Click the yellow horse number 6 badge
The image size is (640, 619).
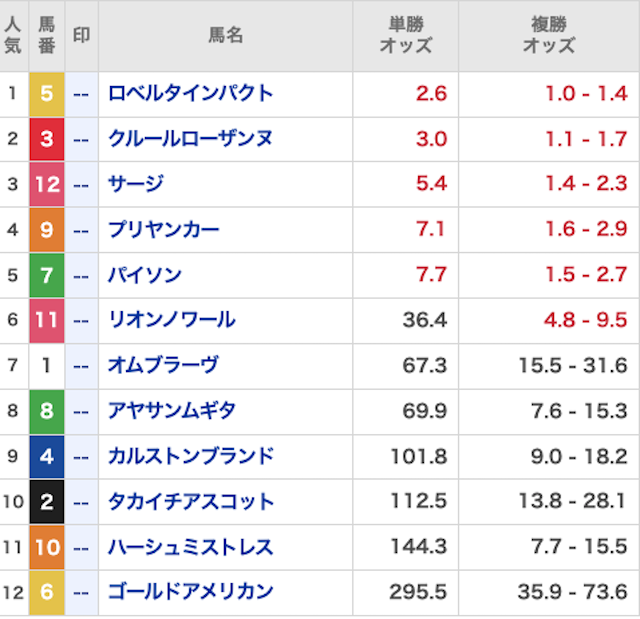pos(46,592)
